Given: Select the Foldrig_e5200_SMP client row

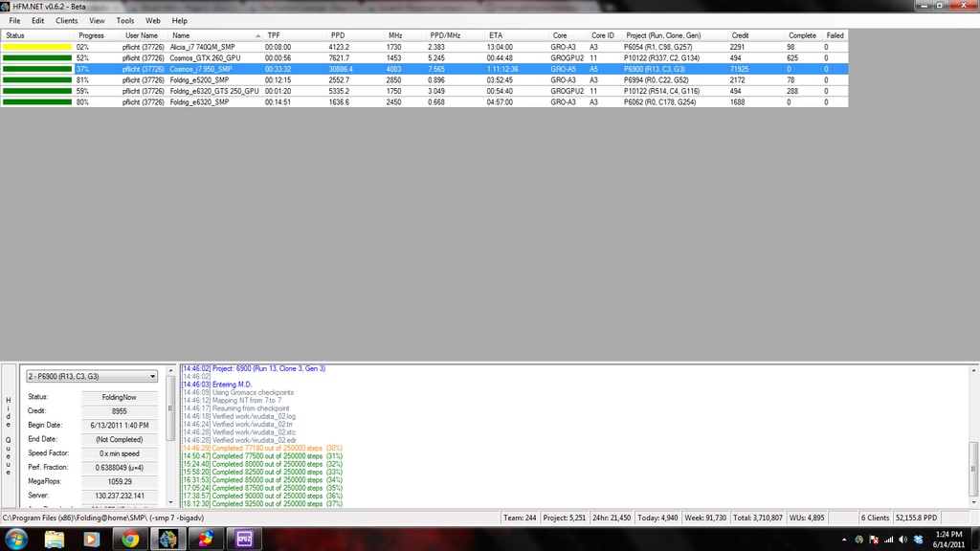Looking at the screenshot, I should pos(424,80).
